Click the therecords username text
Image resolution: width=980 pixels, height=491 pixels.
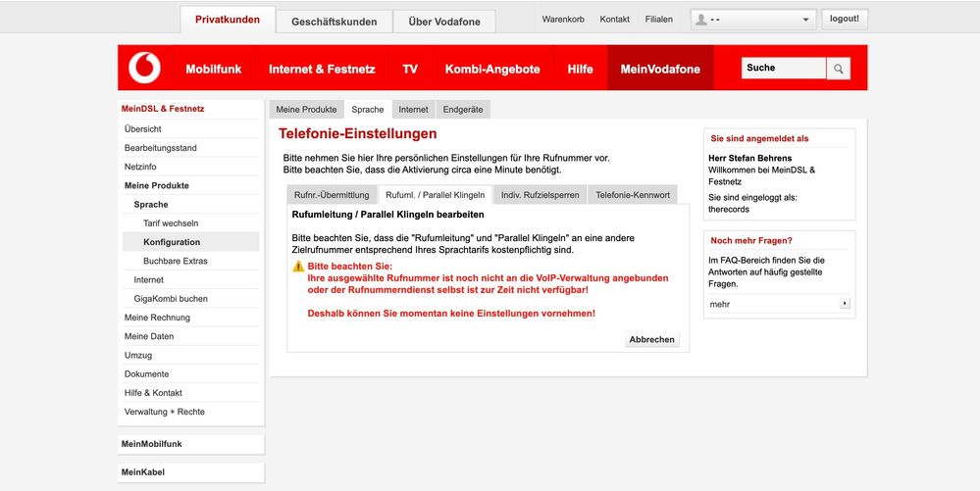[729, 210]
